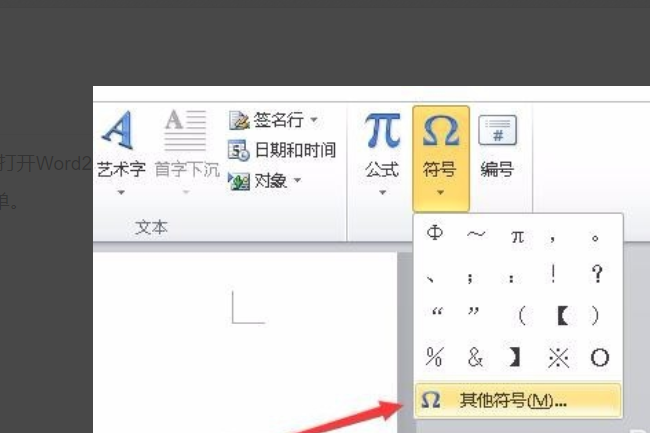Expand the 签名行 dropdown arrow
Viewport: 650px width, 433px height.
pos(314,120)
